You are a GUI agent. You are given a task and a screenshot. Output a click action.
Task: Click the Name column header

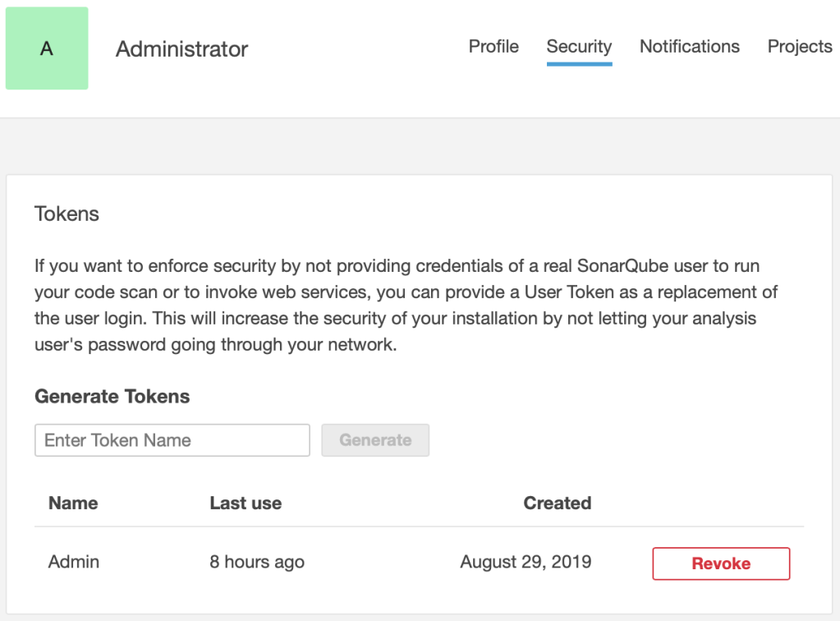tap(73, 504)
